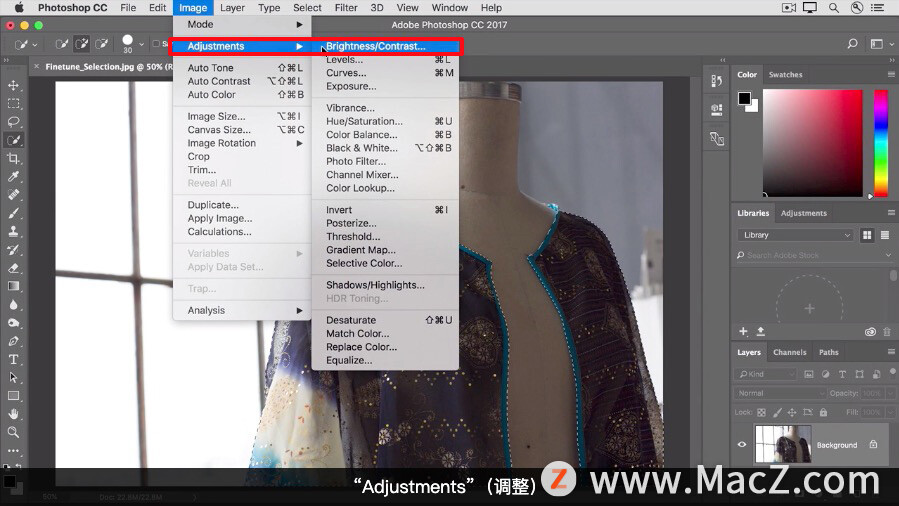899x506 pixels.
Task: Open the Library selection dropdown
Action: click(x=796, y=235)
